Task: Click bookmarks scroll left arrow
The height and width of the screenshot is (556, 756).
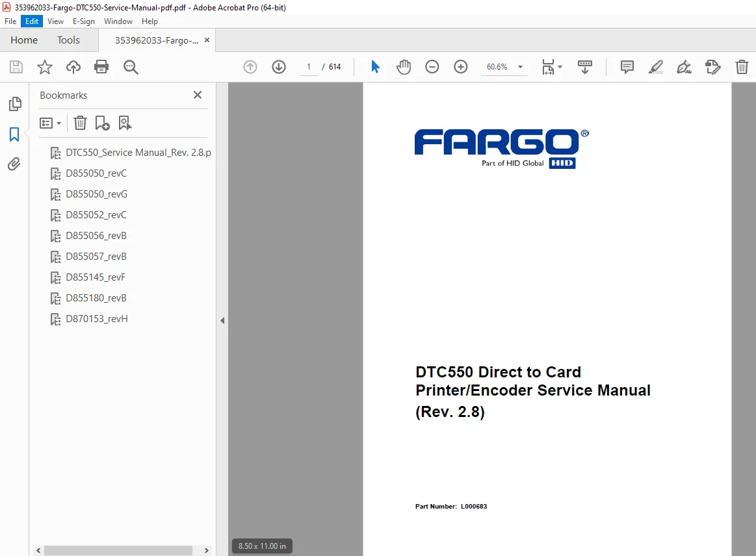Action: (38, 550)
